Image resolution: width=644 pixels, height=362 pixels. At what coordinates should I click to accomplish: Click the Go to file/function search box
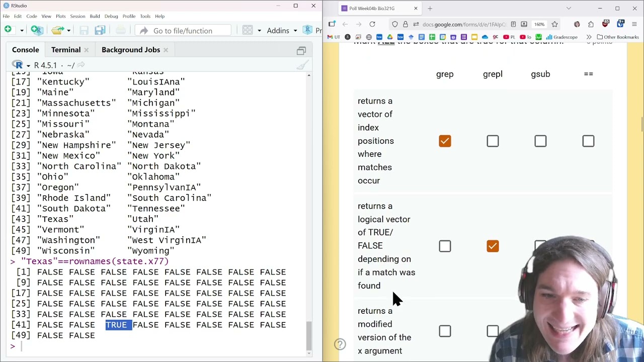(x=183, y=31)
